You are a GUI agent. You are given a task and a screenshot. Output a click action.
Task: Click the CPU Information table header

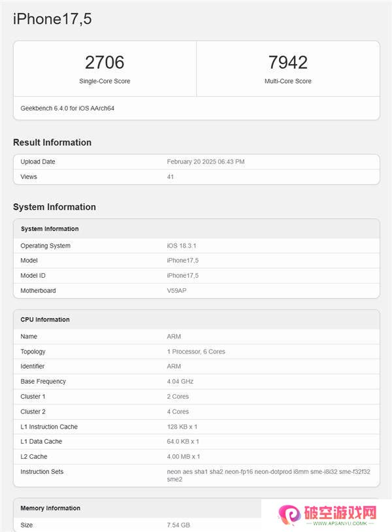point(197,320)
